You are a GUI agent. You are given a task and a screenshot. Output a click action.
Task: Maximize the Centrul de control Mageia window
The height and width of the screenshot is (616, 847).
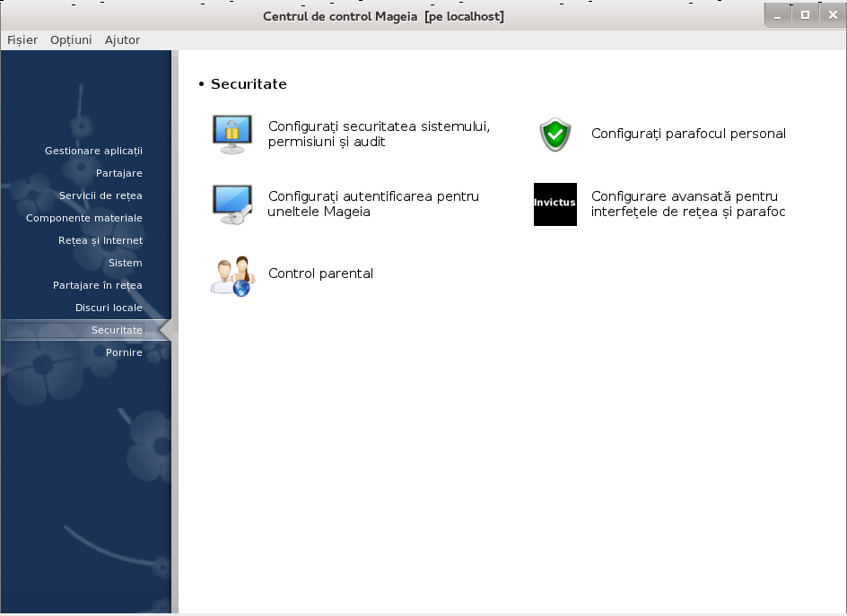pos(805,15)
